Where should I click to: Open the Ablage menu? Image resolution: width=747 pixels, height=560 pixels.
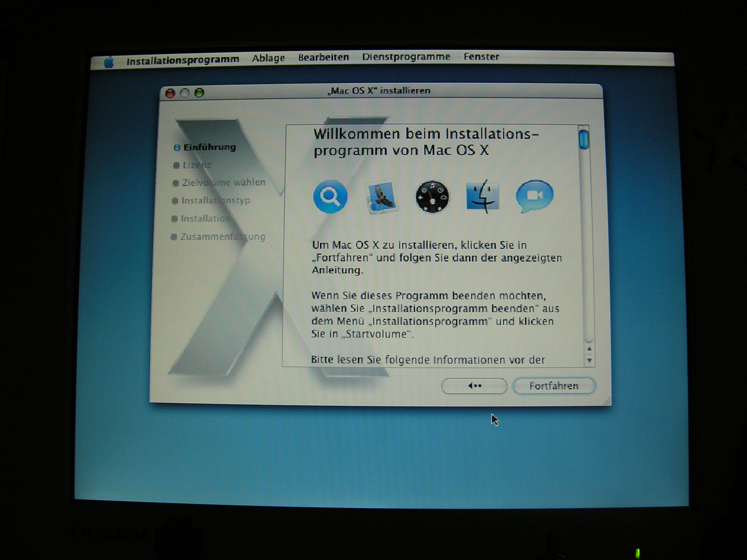click(269, 58)
